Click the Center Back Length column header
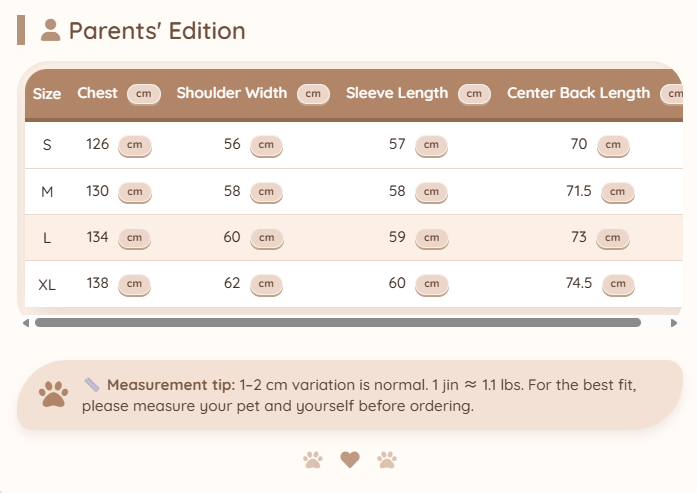The image size is (697, 493). (x=578, y=93)
